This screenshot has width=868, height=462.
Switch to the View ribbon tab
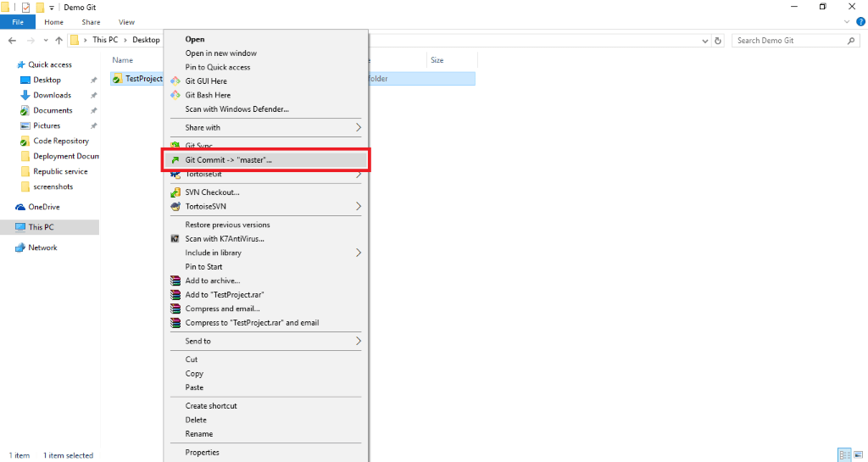click(126, 22)
